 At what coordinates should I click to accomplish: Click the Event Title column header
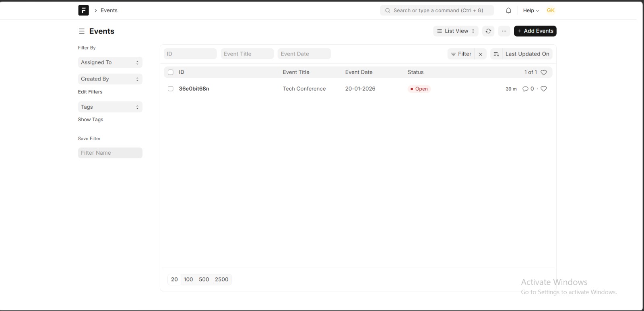pyautogui.click(x=296, y=72)
